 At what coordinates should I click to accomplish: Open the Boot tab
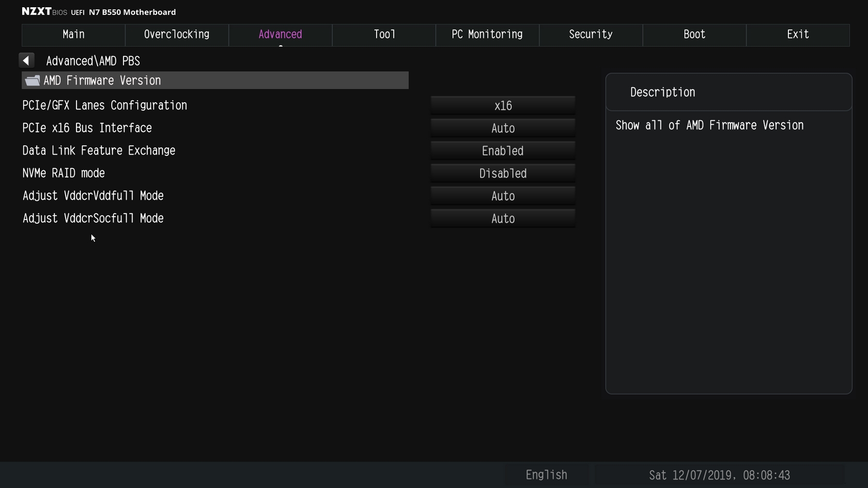click(x=694, y=35)
